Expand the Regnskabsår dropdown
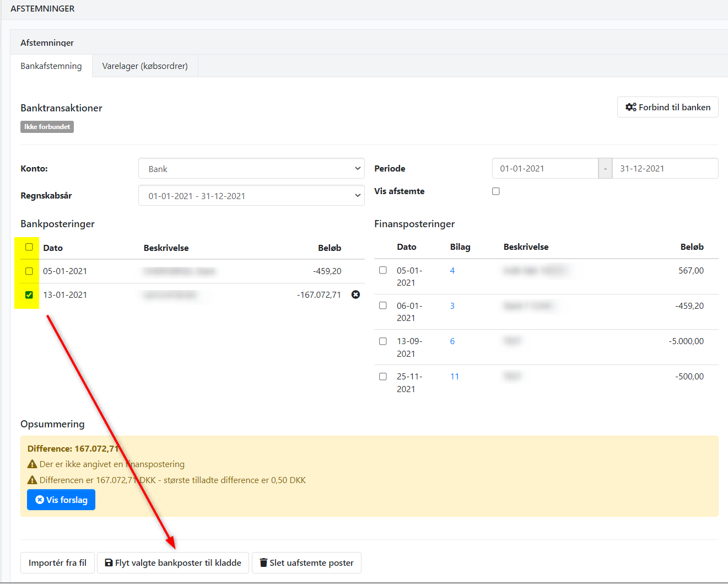The height and width of the screenshot is (584, 728). (x=251, y=196)
